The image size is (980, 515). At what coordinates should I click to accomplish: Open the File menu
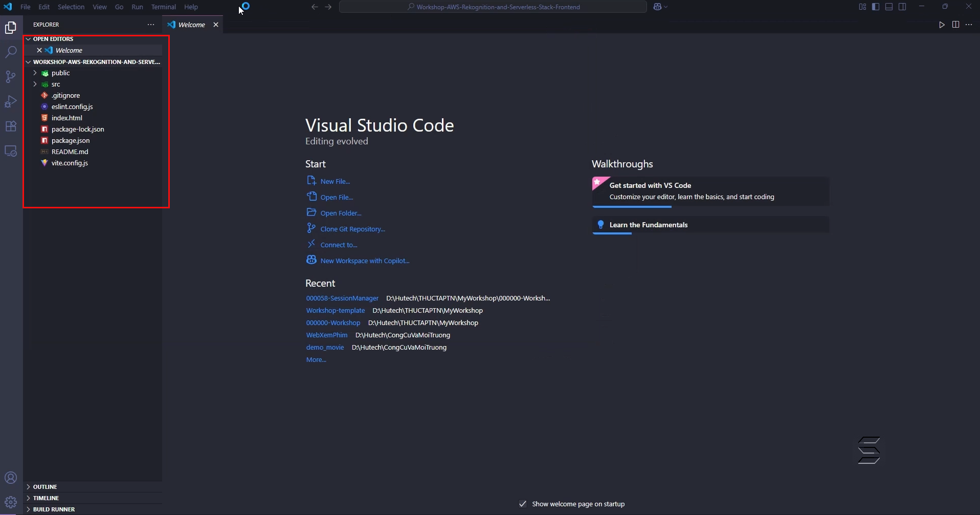(x=25, y=7)
